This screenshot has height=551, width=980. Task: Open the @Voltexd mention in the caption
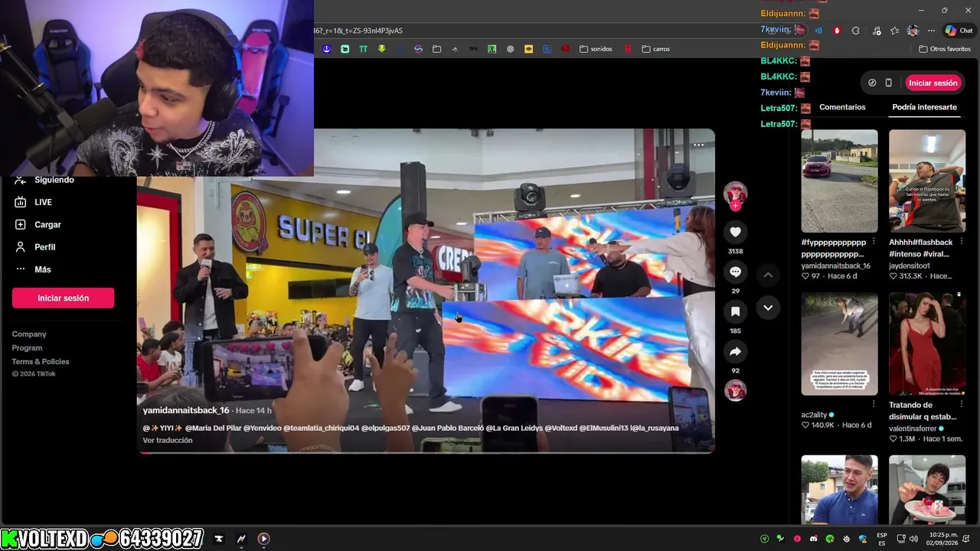point(560,428)
